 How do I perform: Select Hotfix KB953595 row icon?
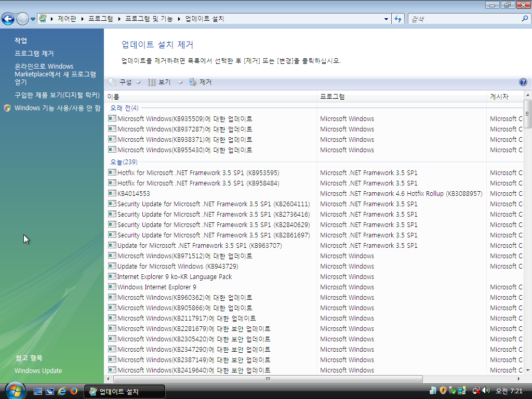pos(112,172)
